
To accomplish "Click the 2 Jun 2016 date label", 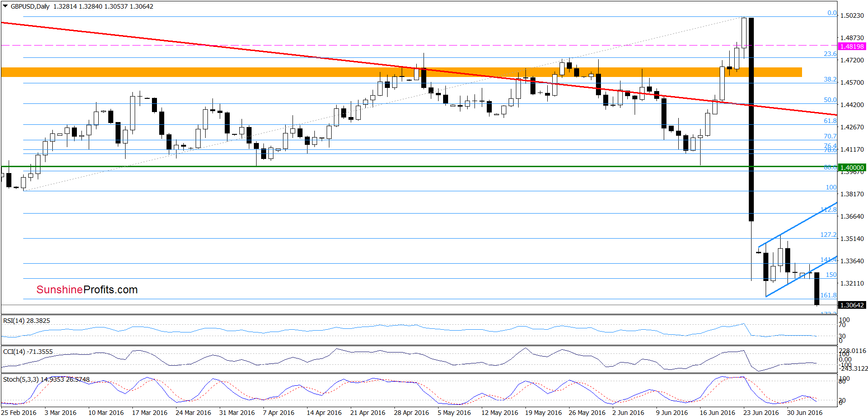I will tap(628, 413).
